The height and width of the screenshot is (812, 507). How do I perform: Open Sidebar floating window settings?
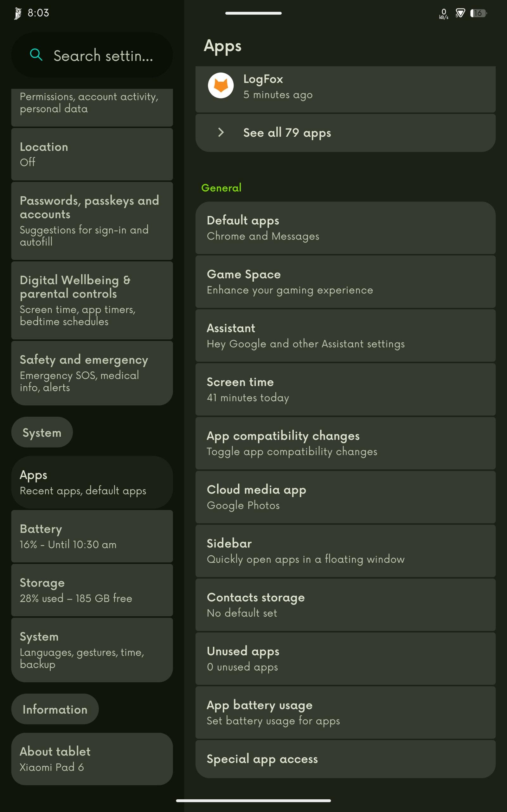tap(345, 551)
